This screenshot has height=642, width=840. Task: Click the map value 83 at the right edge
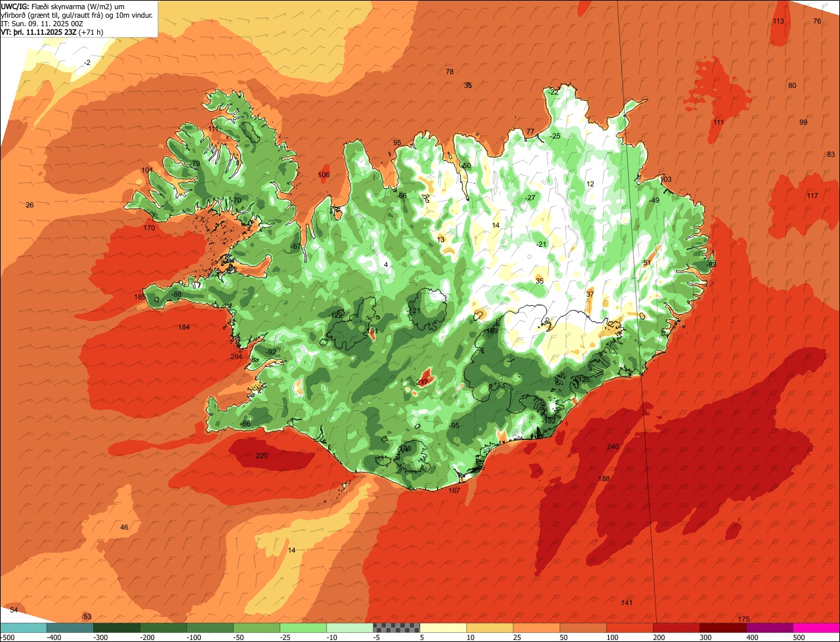click(831, 154)
